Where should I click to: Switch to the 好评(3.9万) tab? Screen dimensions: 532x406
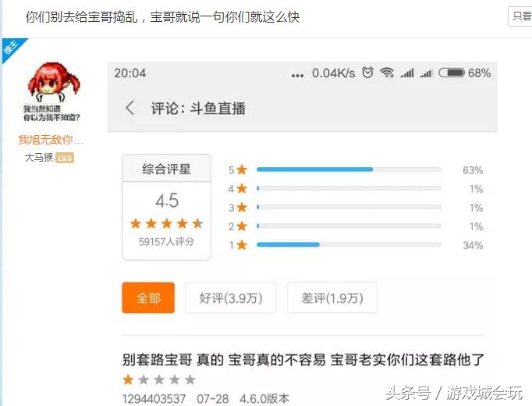231,297
